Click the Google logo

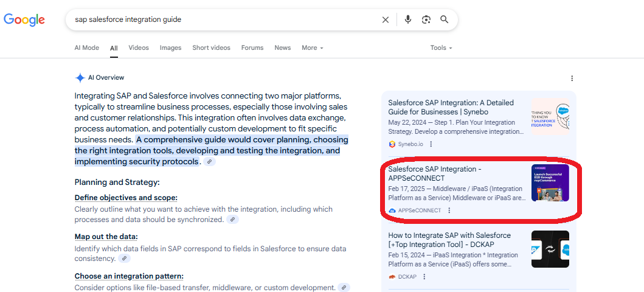pyautogui.click(x=24, y=19)
